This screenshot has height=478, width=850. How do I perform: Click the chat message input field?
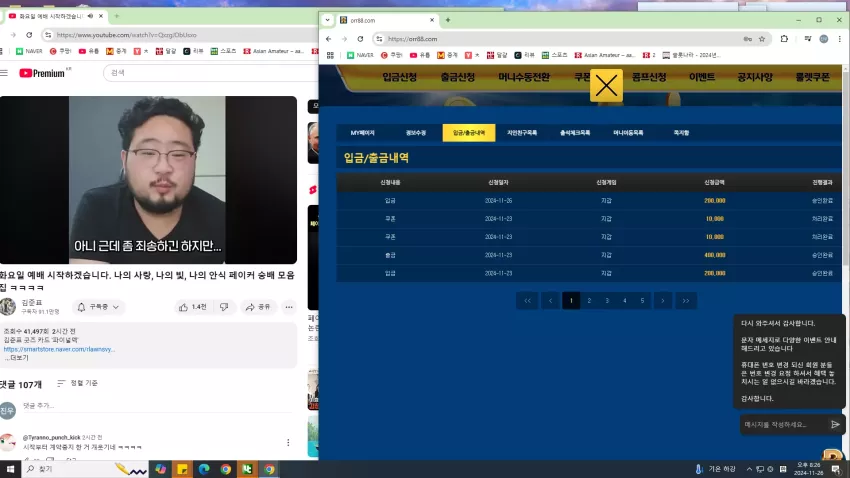click(x=783, y=425)
